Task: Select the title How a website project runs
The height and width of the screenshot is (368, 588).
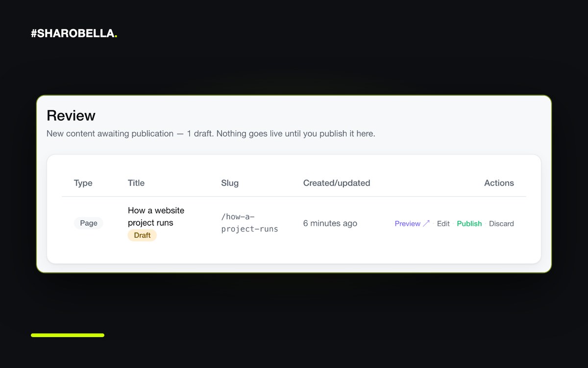Action: pyautogui.click(x=156, y=216)
